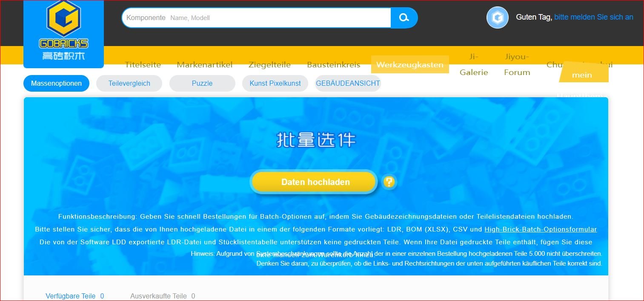Screen dimensions: 644x301
Task: Visit the Jiyou-Forum navigation link
Action: 517,64
